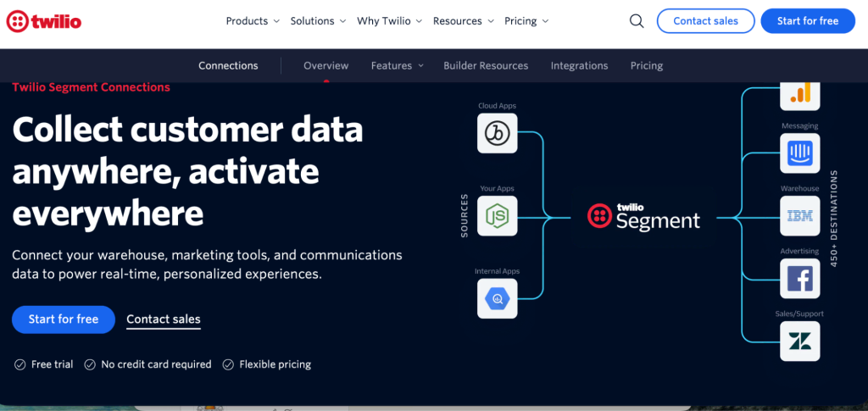
Task: Open the Builder Resources tab
Action: point(486,66)
